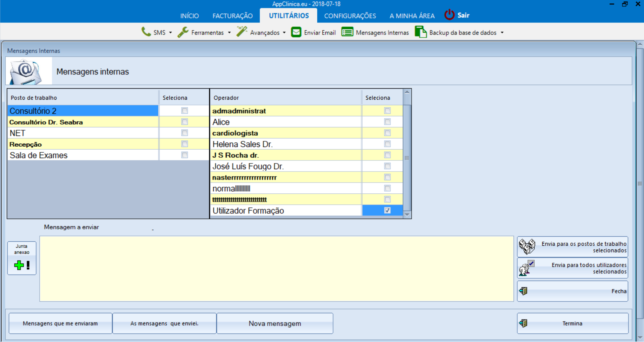The height and width of the screenshot is (342, 644).
Task: Tick the Consultório 2 Seleciona checkbox
Action: (184, 110)
